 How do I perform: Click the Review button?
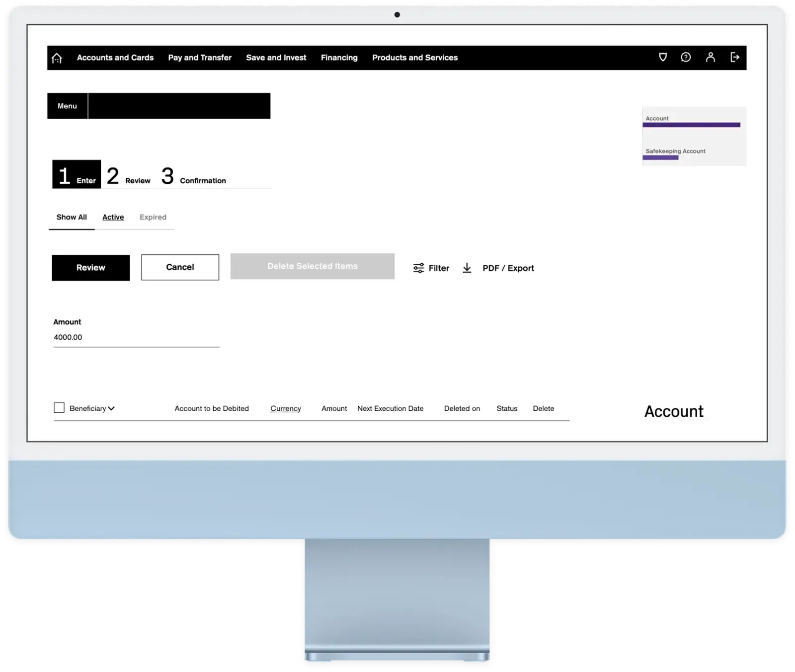tap(90, 268)
